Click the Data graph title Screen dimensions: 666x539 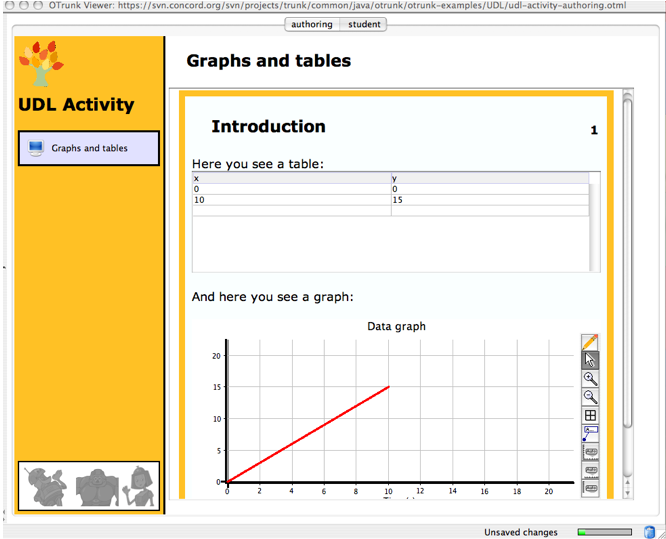(396, 326)
